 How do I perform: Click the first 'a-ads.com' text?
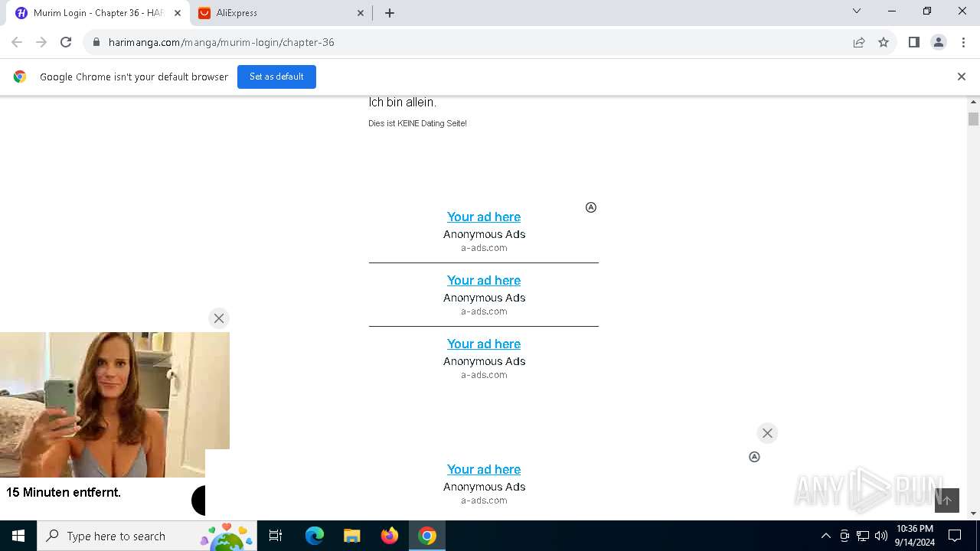484,248
